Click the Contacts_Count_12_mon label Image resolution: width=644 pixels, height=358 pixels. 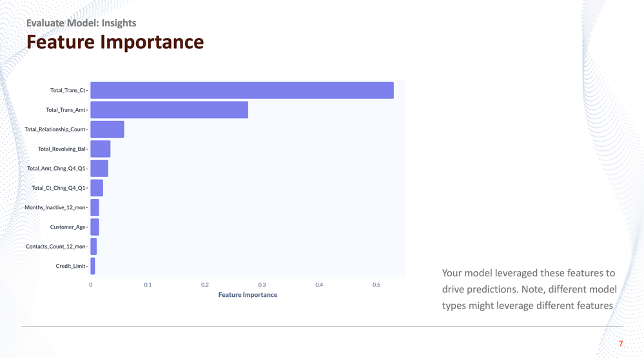click(x=55, y=247)
